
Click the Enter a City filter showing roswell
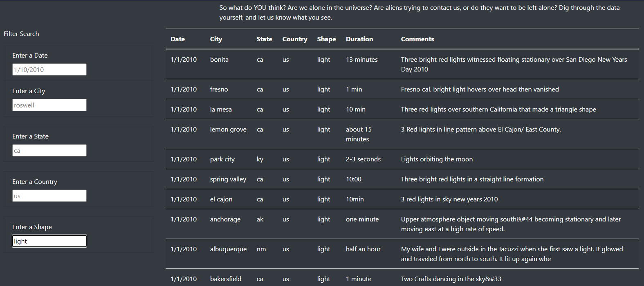pyautogui.click(x=49, y=105)
